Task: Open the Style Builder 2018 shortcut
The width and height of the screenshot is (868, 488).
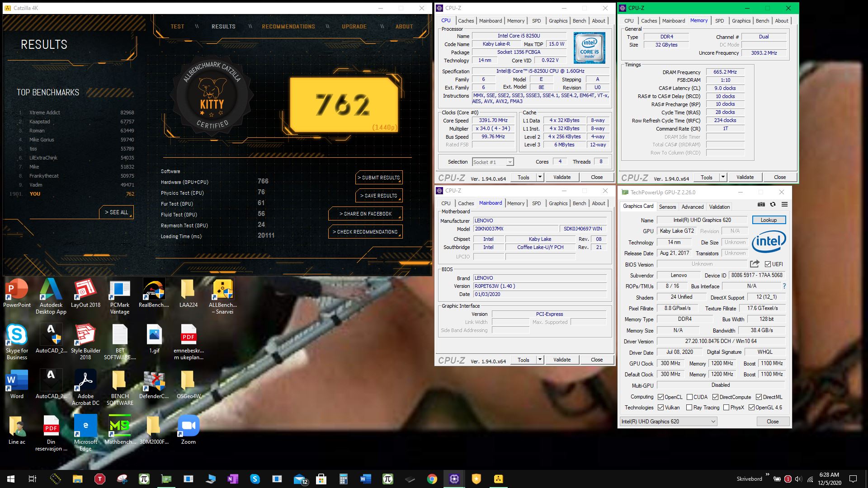Action: pyautogui.click(x=85, y=342)
